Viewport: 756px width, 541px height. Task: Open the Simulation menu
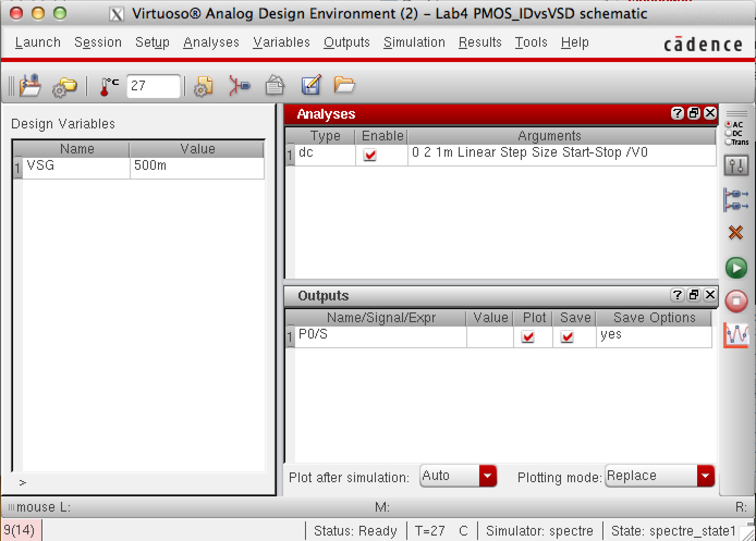[414, 42]
